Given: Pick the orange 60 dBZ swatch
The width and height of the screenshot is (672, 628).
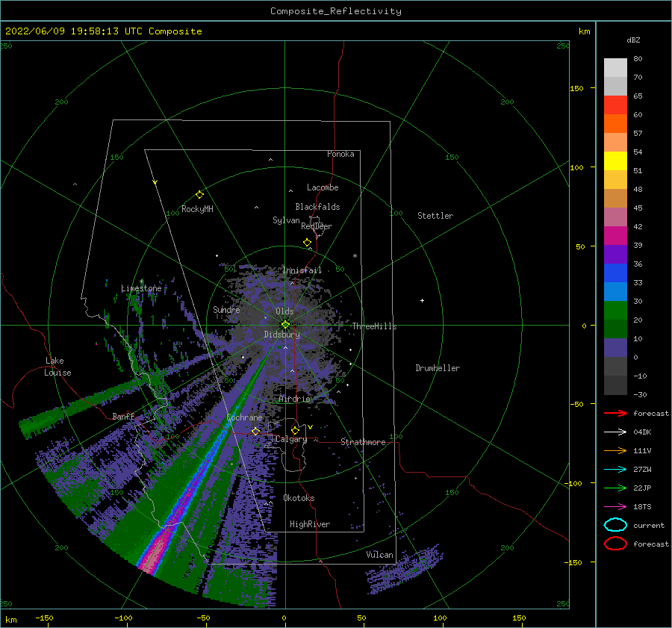Looking at the screenshot, I should [x=615, y=123].
